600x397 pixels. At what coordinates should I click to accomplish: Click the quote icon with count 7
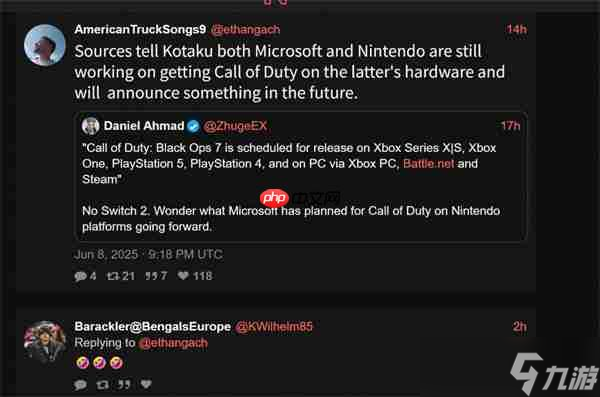151,276
